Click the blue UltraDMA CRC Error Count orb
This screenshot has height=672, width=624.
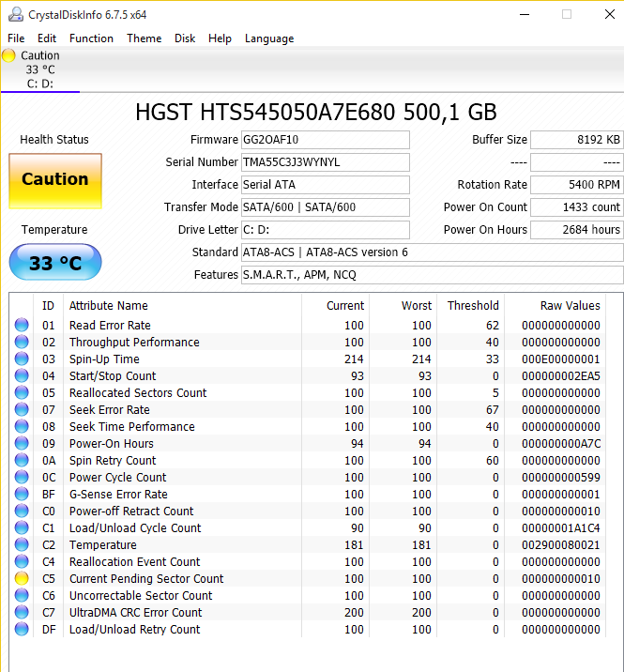coord(22,613)
